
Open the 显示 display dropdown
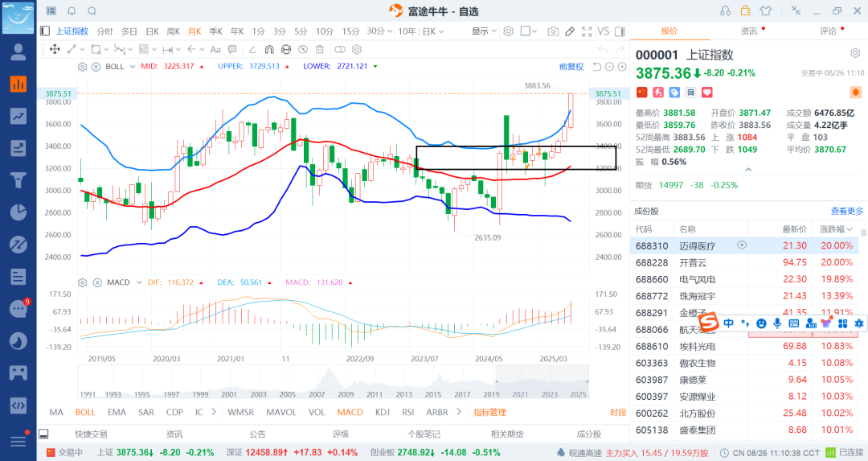pos(485,31)
